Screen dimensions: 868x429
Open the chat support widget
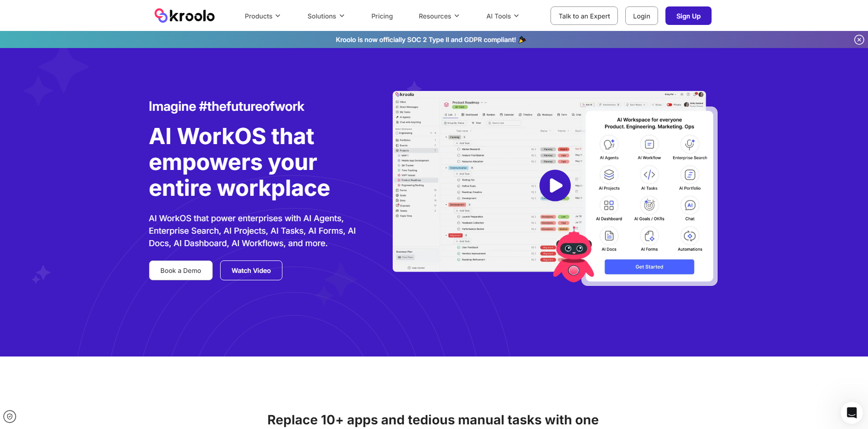(x=851, y=412)
